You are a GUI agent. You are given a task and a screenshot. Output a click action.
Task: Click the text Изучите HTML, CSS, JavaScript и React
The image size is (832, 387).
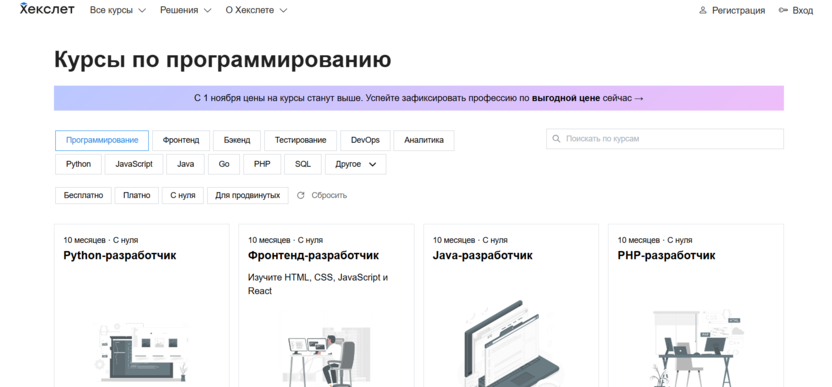[x=318, y=284]
